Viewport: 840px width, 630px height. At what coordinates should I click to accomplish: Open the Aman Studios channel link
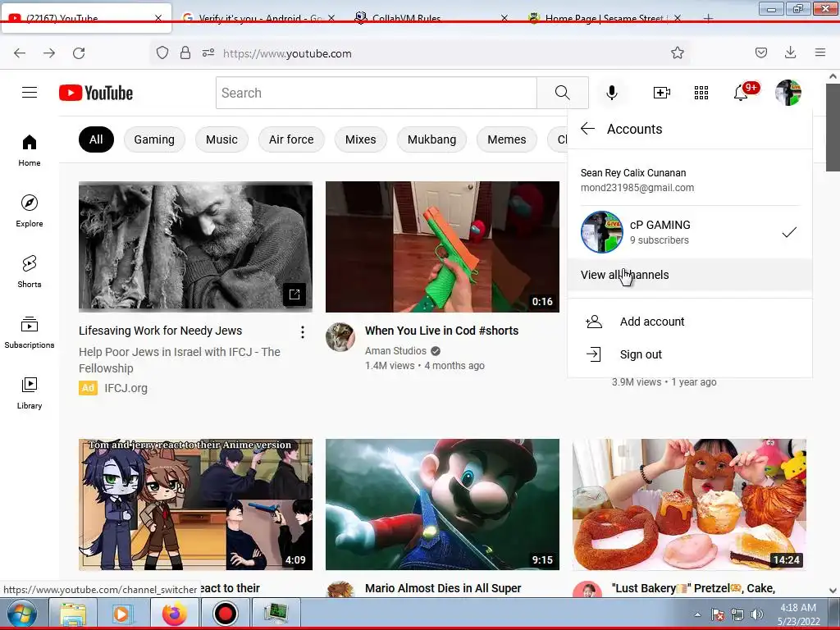pyautogui.click(x=395, y=351)
